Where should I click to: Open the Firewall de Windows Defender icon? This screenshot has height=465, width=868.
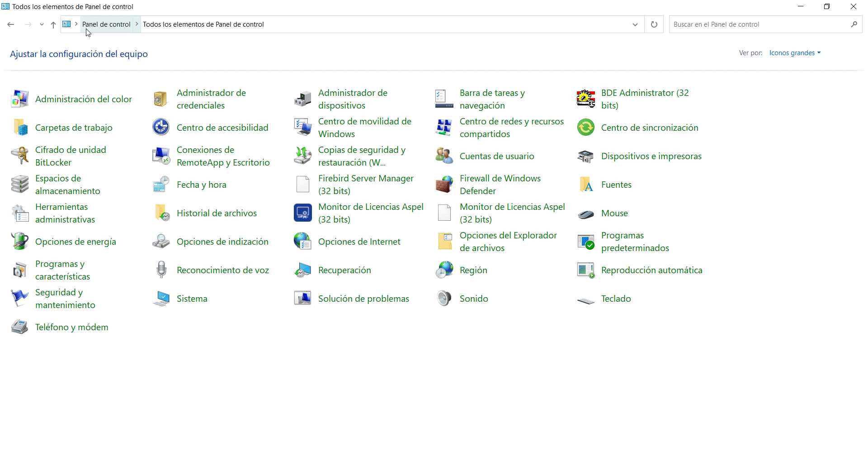coord(444,185)
